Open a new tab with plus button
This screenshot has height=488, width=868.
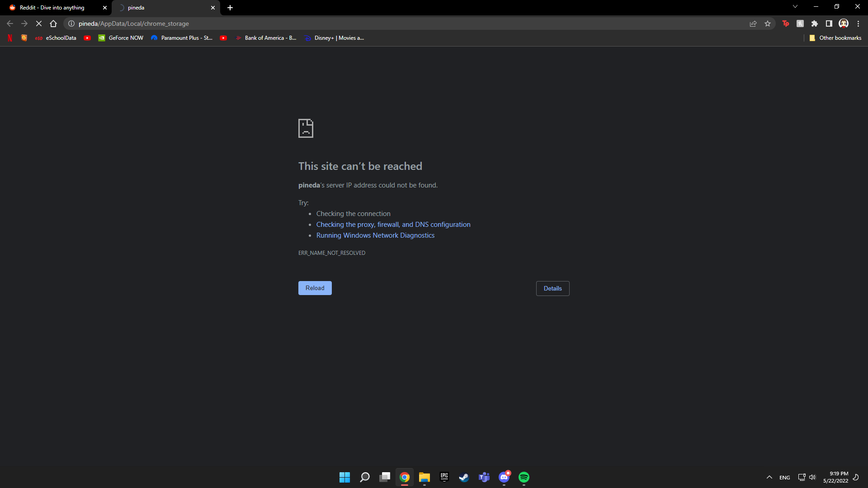[230, 8]
